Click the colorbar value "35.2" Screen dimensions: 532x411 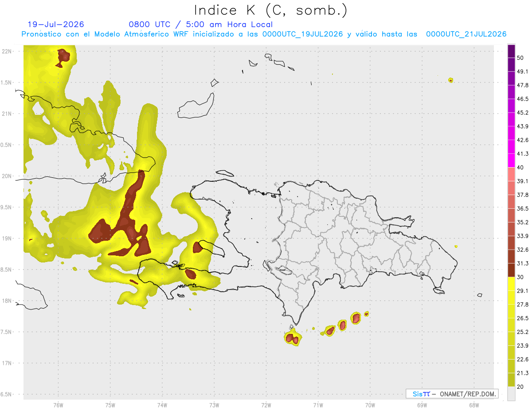(x=523, y=223)
